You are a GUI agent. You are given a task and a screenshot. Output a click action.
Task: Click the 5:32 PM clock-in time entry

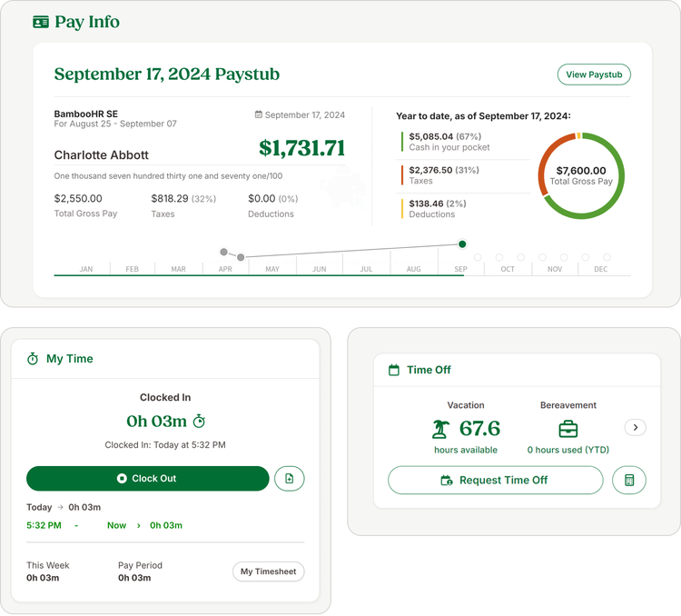tap(44, 525)
